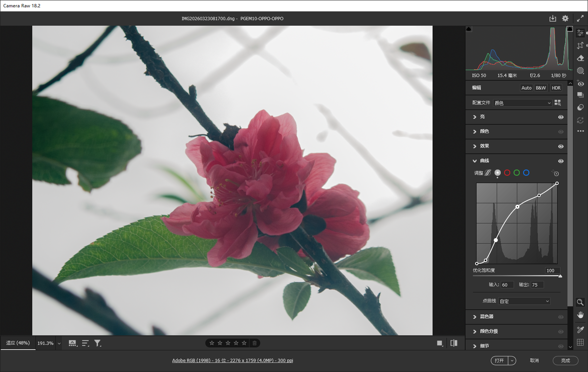Click the save image download icon

tap(552, 18)
